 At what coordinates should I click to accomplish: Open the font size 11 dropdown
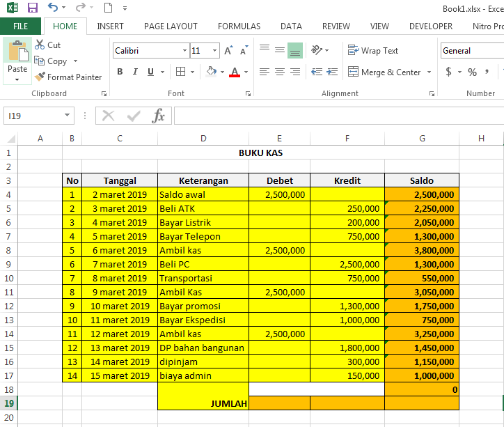pos(214,51)
